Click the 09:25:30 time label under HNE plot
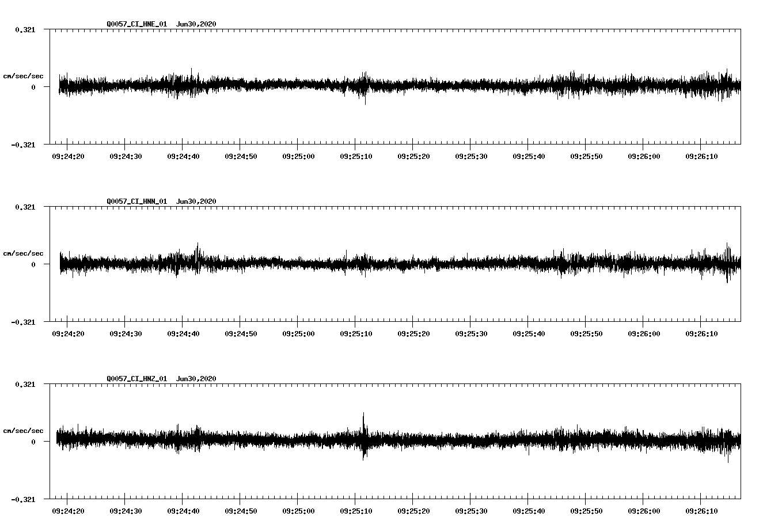 [471, 157]
